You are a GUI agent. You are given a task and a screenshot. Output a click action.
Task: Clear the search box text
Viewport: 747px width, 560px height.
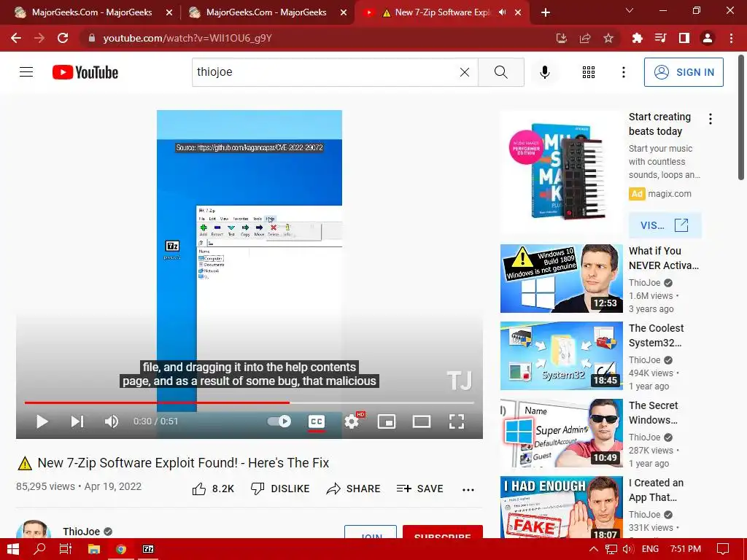465,72
